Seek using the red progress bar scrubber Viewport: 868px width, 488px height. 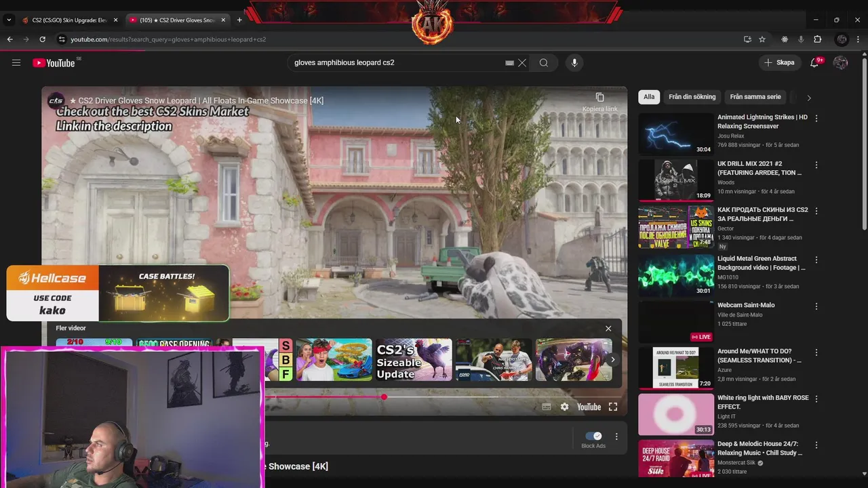[x=384, y=396]
